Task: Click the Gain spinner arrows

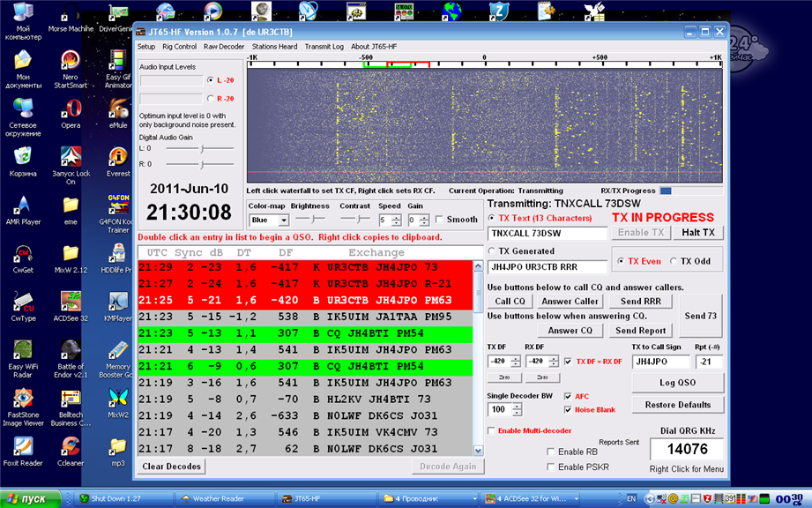Action: (x=424, y=220)
